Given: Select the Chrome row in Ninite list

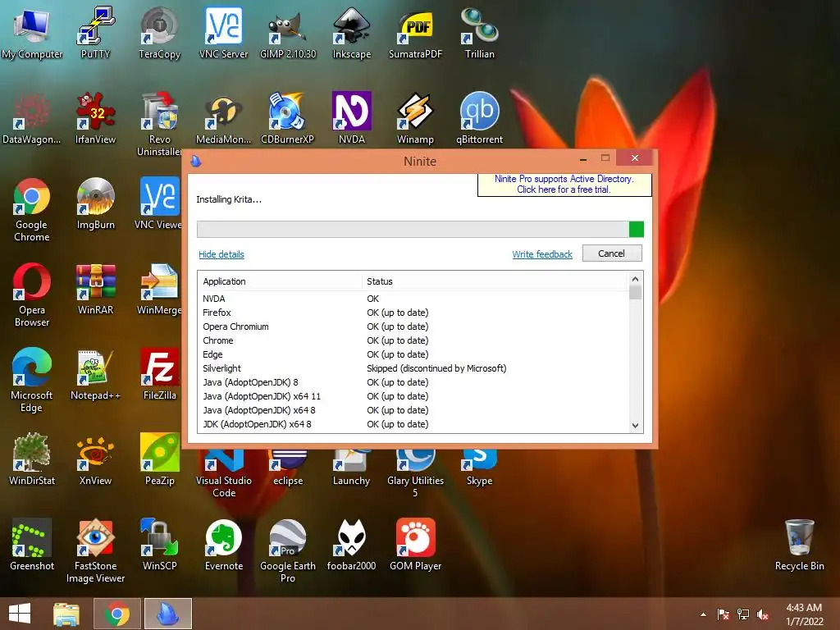Looking at the screenshot, I should click(x=413, y=340).
